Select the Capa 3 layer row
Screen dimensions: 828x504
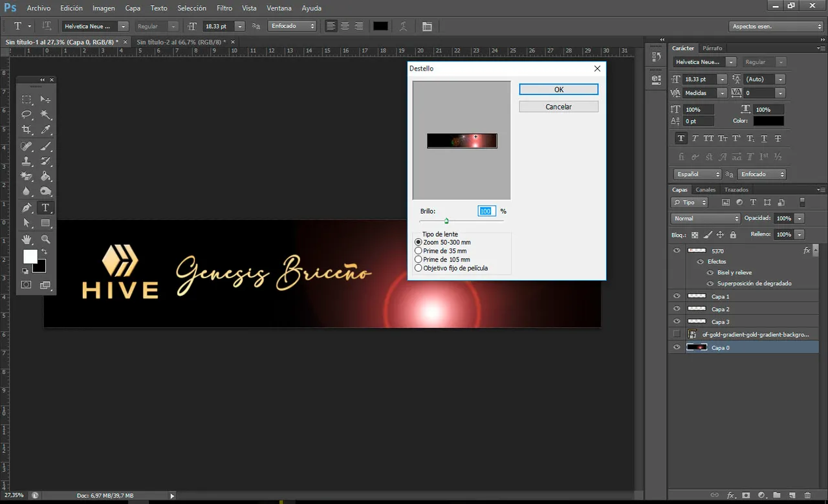(x=743, y=322)
